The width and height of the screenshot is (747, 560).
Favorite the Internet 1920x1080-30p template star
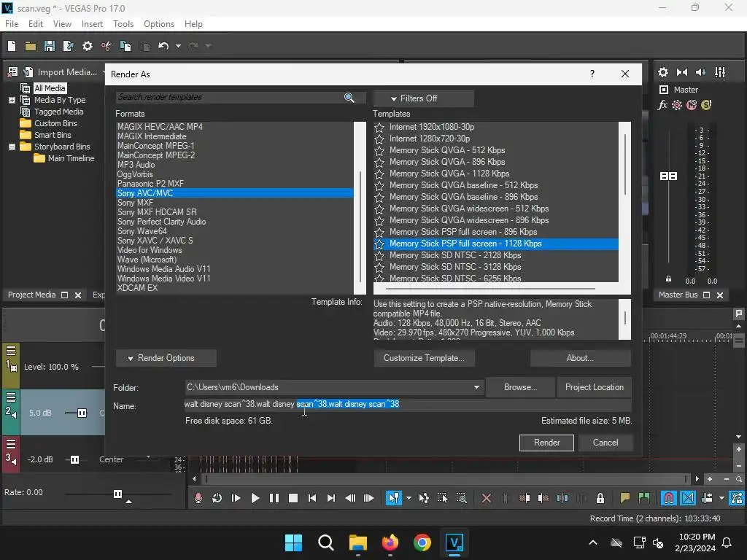tap(379, 127)
